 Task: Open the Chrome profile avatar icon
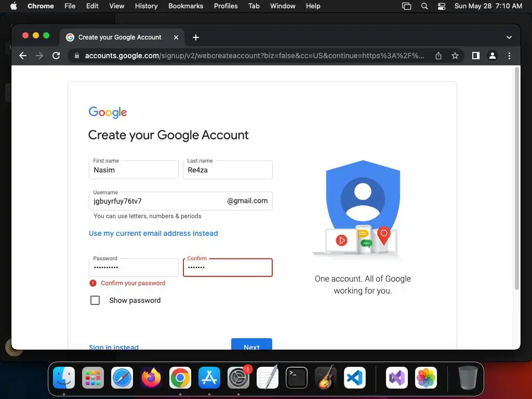click(493, 56)
